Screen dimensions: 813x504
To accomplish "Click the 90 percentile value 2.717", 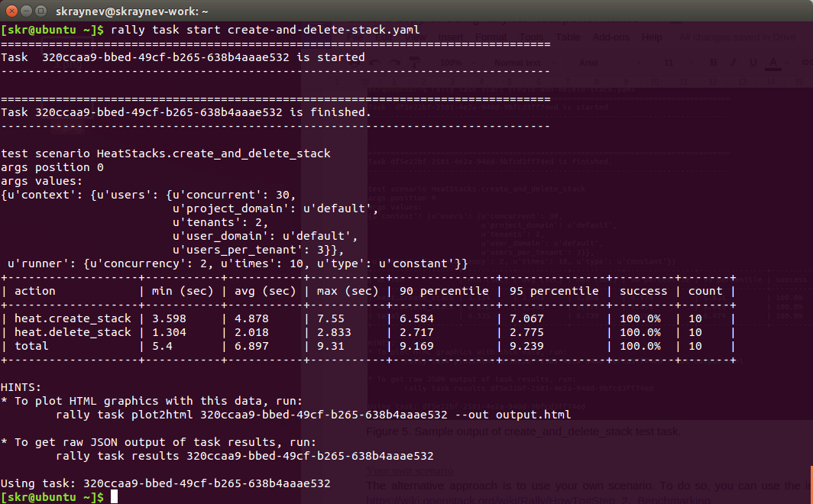I will coord(416,332).
